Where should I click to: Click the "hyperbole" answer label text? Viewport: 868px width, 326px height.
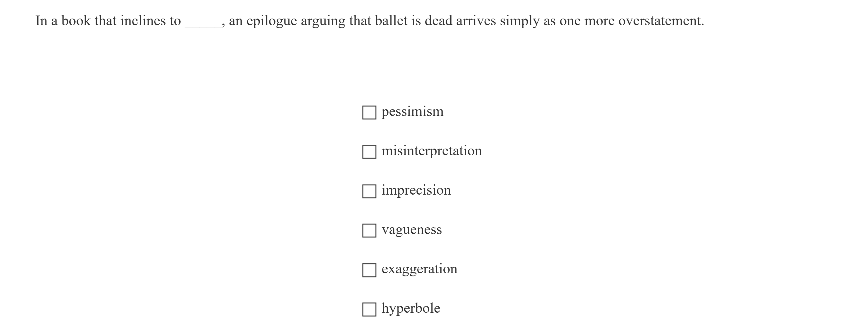(x=411, y=308)
